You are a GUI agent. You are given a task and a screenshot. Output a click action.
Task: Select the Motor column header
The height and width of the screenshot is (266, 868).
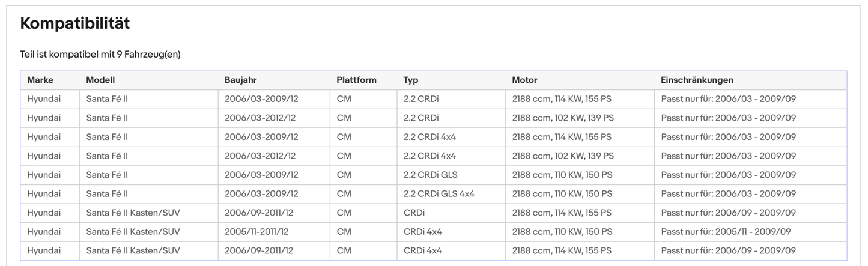[x=524, y=80]
